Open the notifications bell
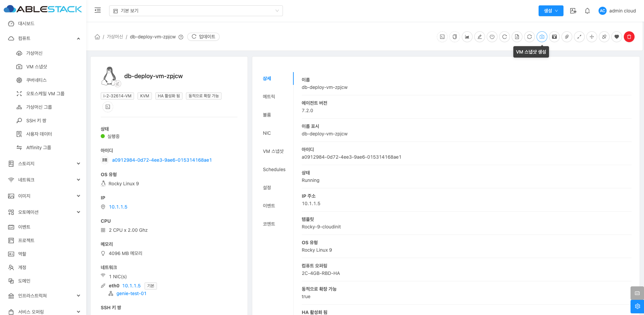 587,11
